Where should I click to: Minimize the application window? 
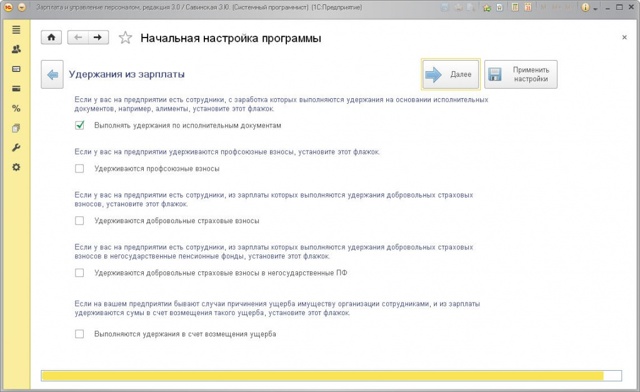click(x=608, y=8)
